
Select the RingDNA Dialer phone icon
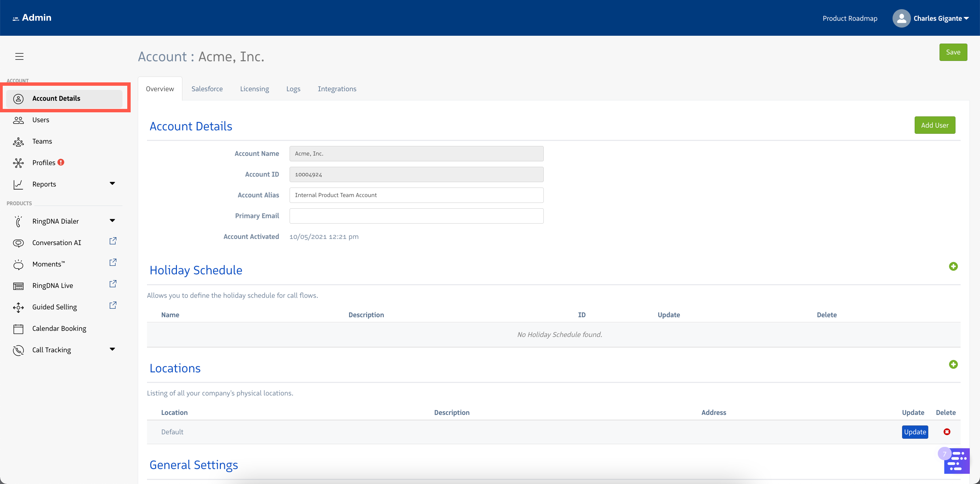click(18, 221)
